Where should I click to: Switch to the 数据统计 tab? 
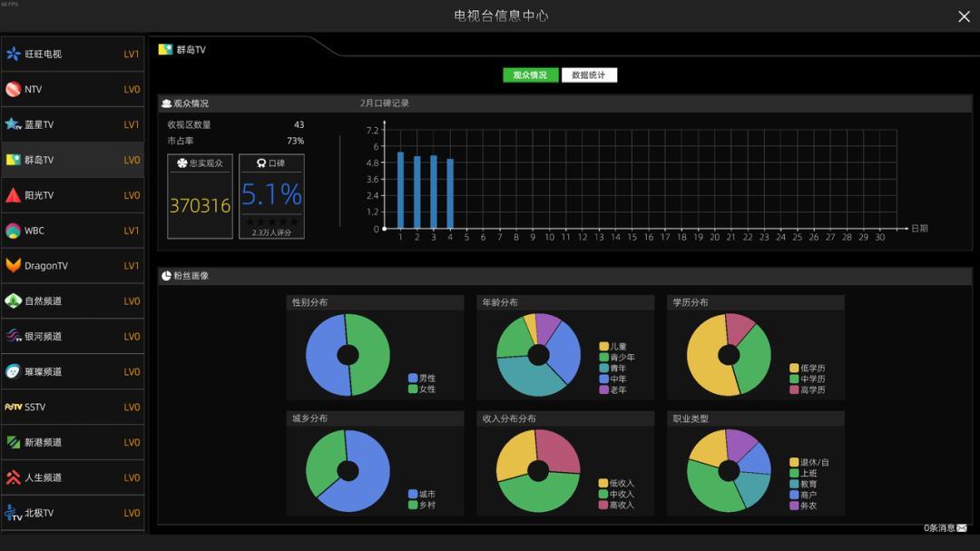(589, 75)
